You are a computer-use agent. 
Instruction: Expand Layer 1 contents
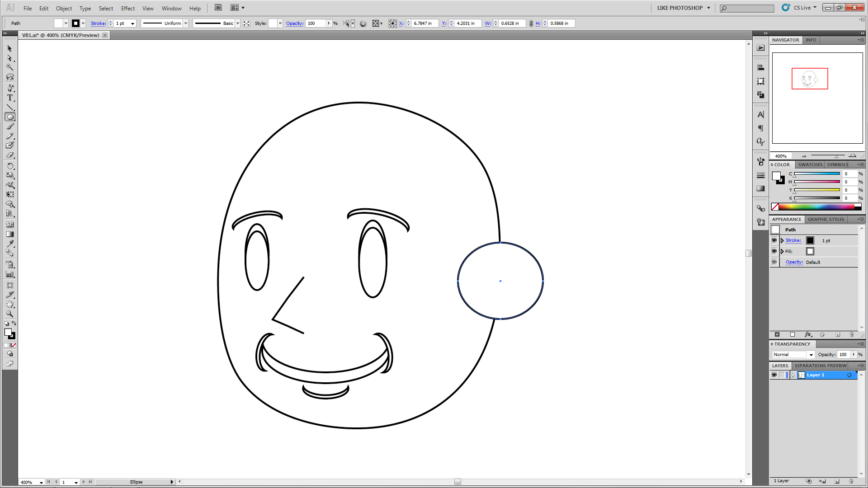(793, 375)
